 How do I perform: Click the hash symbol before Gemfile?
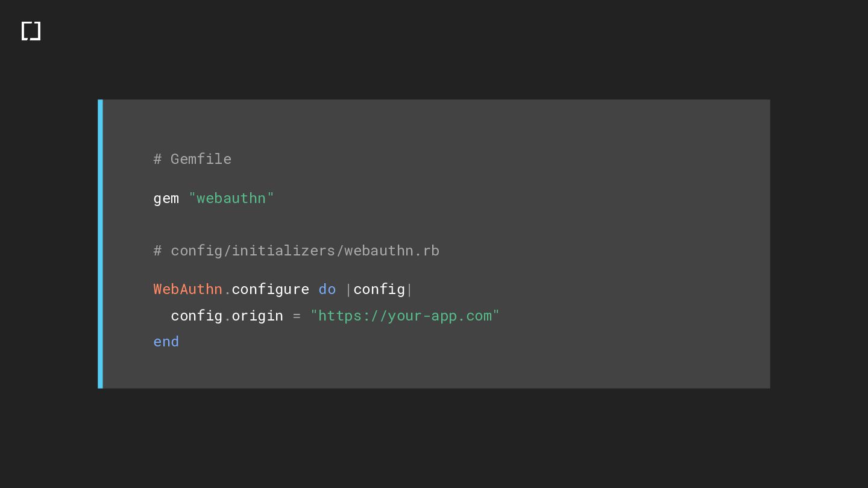click(157, 159)
